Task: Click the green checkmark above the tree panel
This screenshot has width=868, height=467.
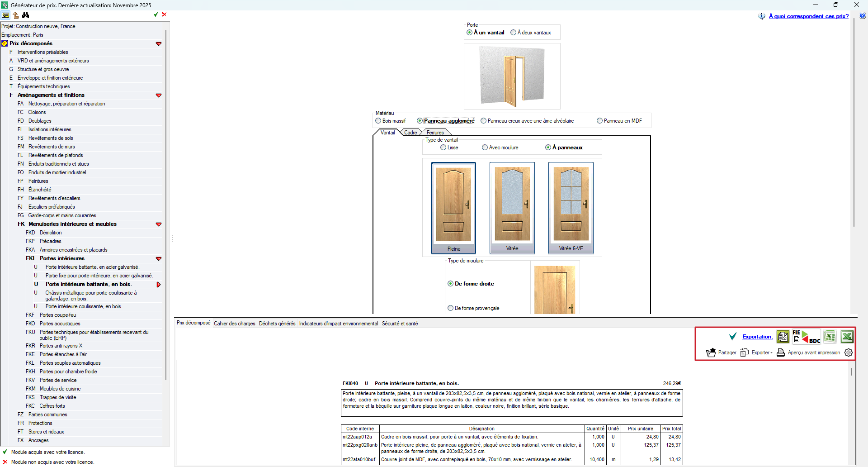Action: (x=156, y=14)
